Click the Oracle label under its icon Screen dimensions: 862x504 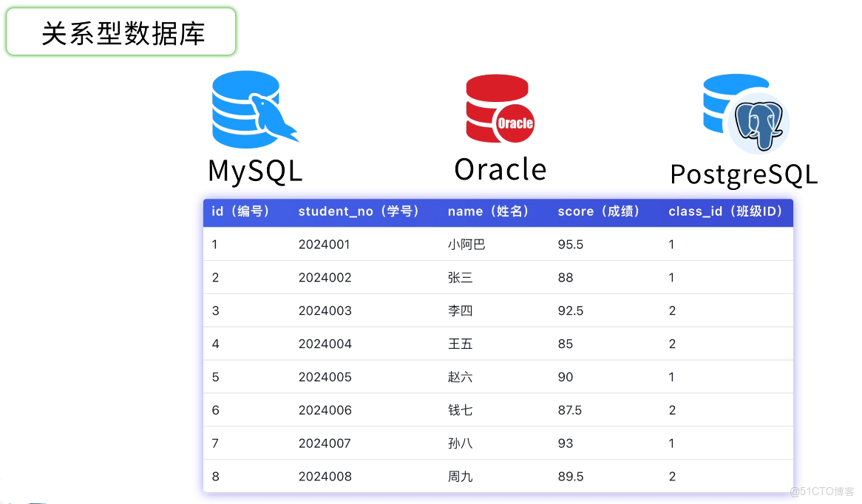click(x=500, y=169)
